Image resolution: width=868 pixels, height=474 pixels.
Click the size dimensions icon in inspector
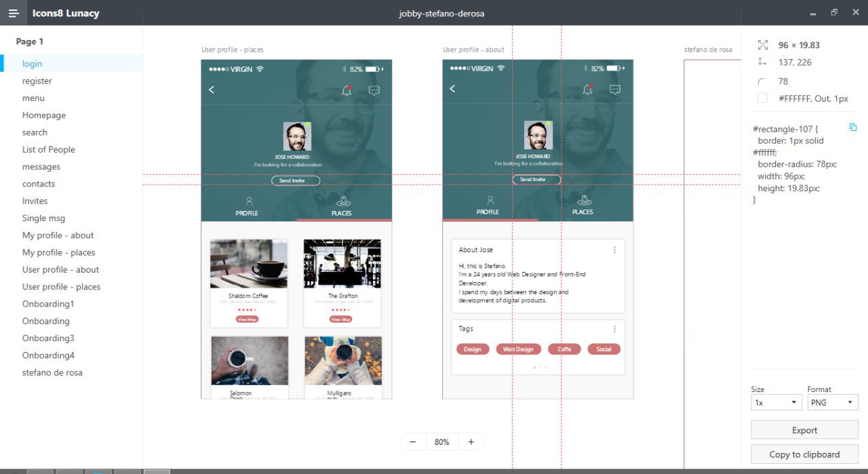point(763,45)
